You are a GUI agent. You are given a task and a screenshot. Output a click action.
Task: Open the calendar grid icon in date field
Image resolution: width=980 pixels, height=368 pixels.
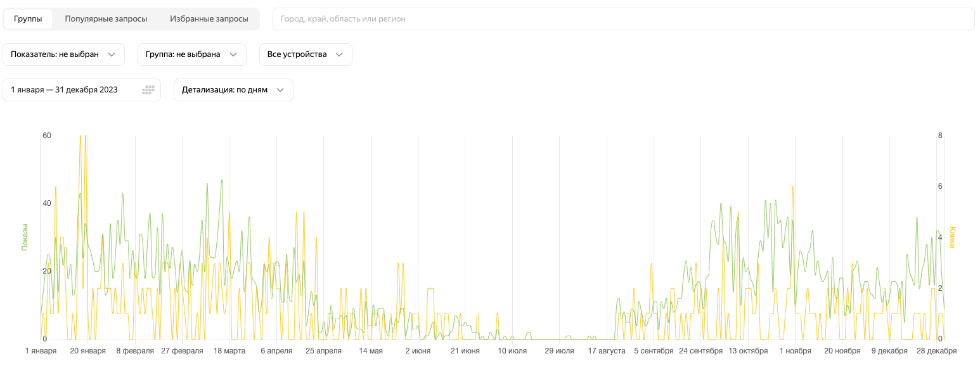148,90
